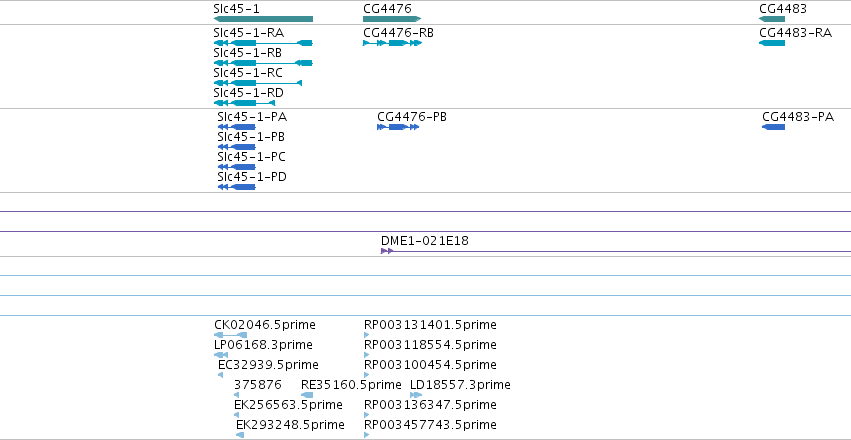Click the LP06168.3prime label text
Viewport: 851px width, 440px height.
click(x=263, y=345)
